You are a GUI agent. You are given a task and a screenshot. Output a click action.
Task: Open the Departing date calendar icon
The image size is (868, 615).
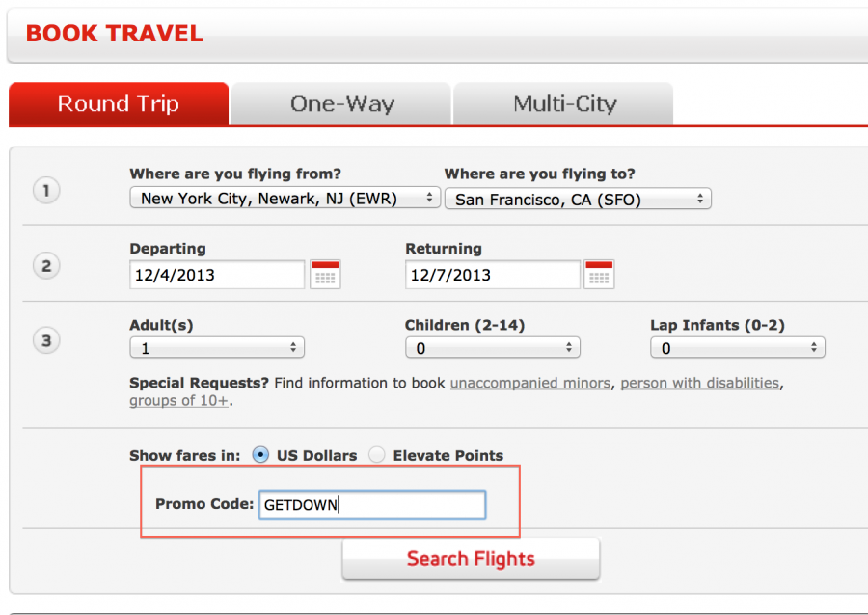pyautogui.click(x=325, y=274)
